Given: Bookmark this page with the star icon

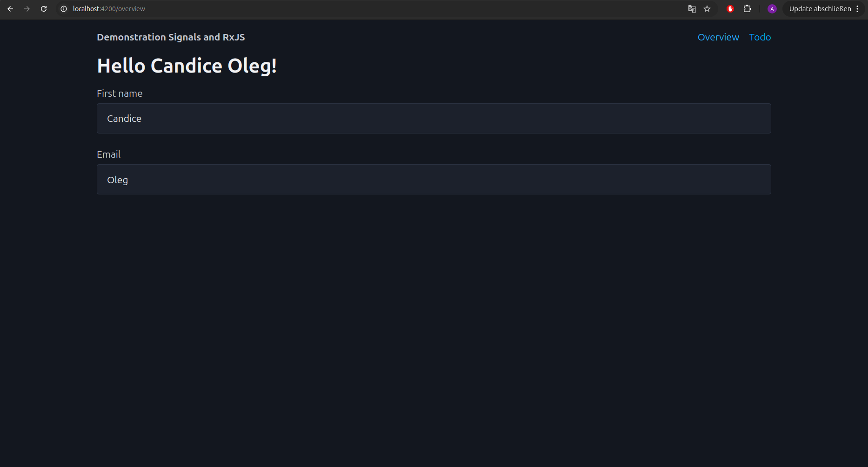Looking at the screenshot, I should point(707,9).
